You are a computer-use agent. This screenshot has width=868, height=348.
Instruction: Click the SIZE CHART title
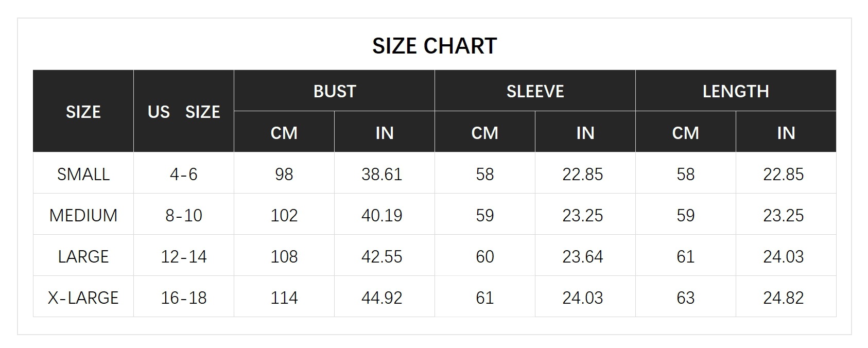[x=434, y=46]
